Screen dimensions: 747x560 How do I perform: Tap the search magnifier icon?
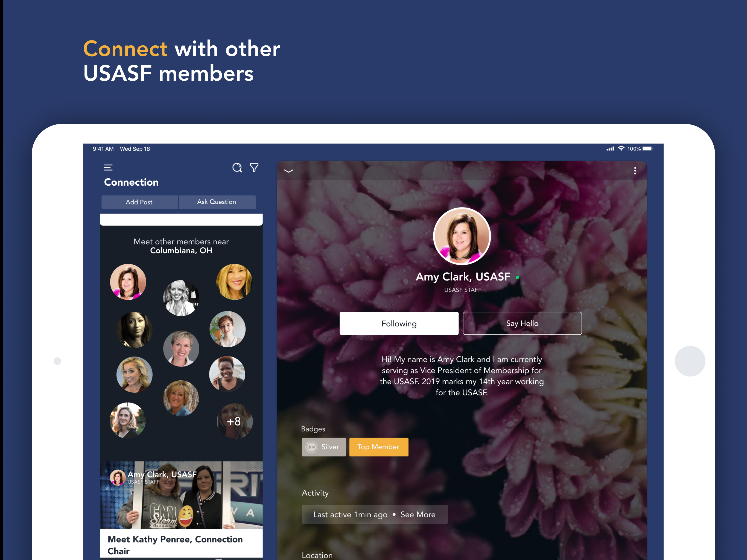(237, 168)
